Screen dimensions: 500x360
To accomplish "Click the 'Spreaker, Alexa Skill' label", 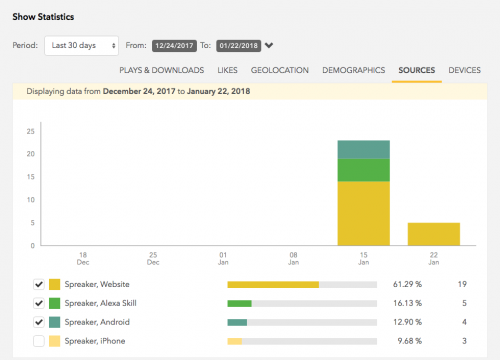I will pyautogui.click(x=100, y=303).
